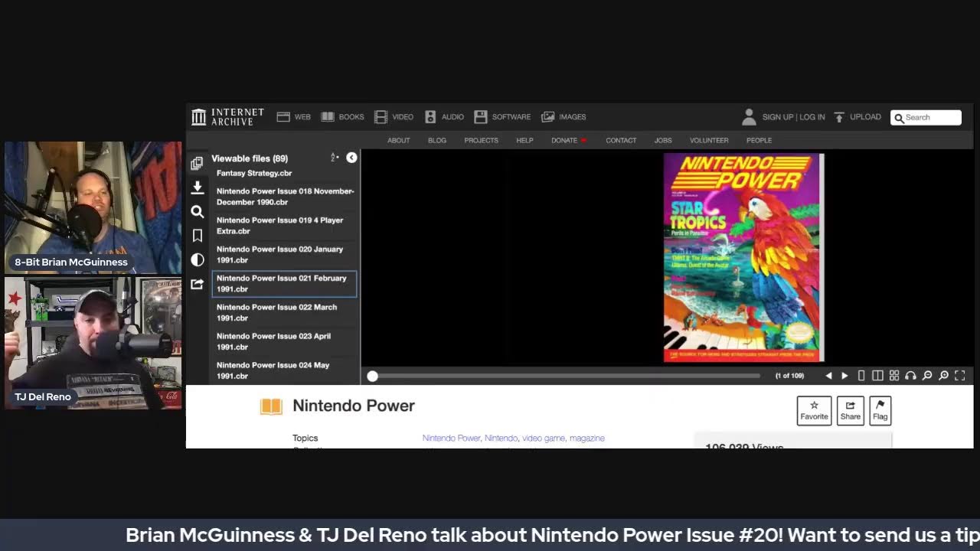Select Nintendo Power Issue 023 April 1991
The width and height of the screenshot is (980, 551).
284,342
